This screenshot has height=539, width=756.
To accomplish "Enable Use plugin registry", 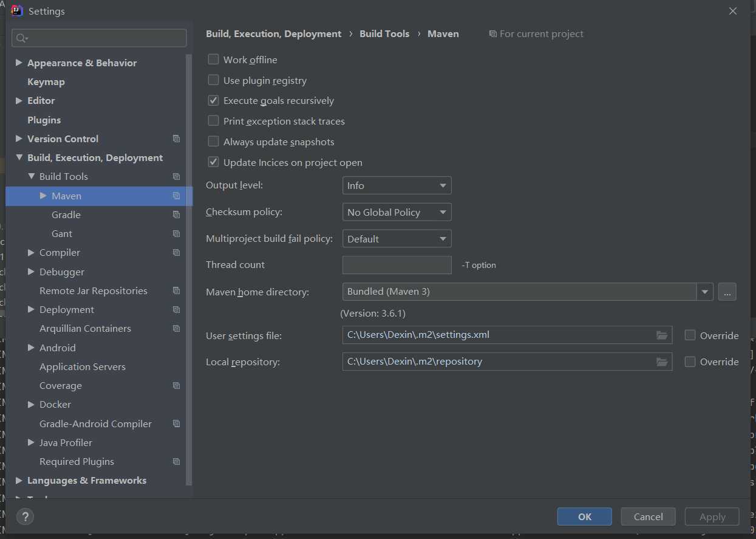I will click(213, 80).
